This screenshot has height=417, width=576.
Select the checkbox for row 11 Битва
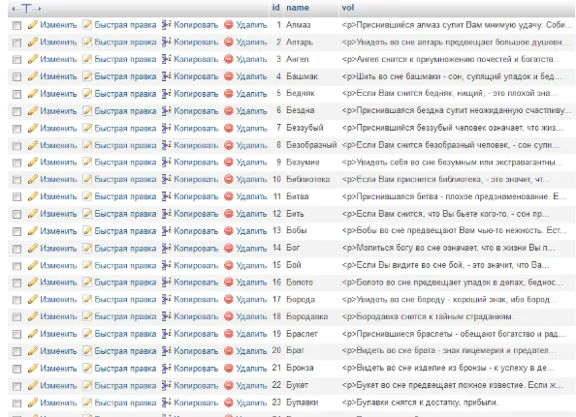(17, 197)
